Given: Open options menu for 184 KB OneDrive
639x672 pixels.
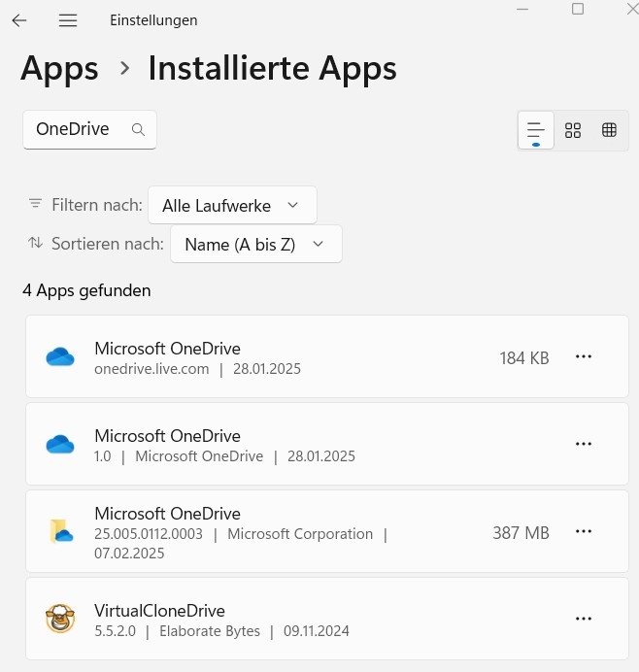Looking at the screenshot, I should 584,356.
